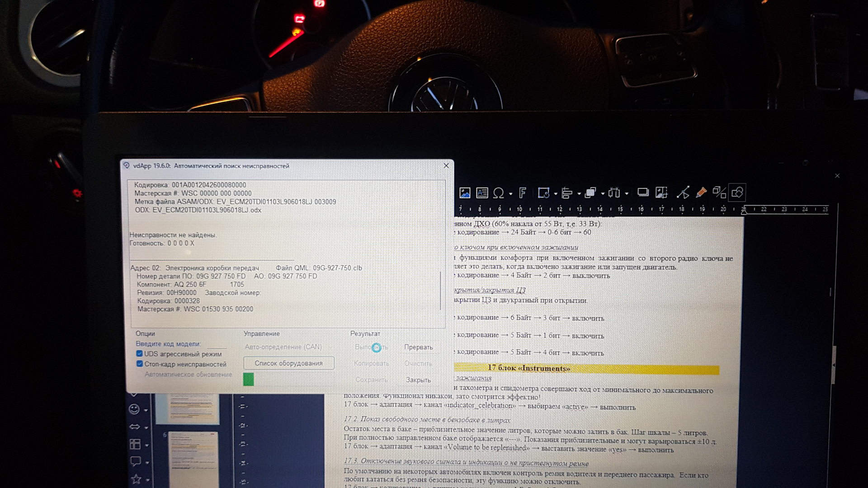Click the arrange objects icon
The width and height of the screenshot is (868, 488).
(590, 193)
